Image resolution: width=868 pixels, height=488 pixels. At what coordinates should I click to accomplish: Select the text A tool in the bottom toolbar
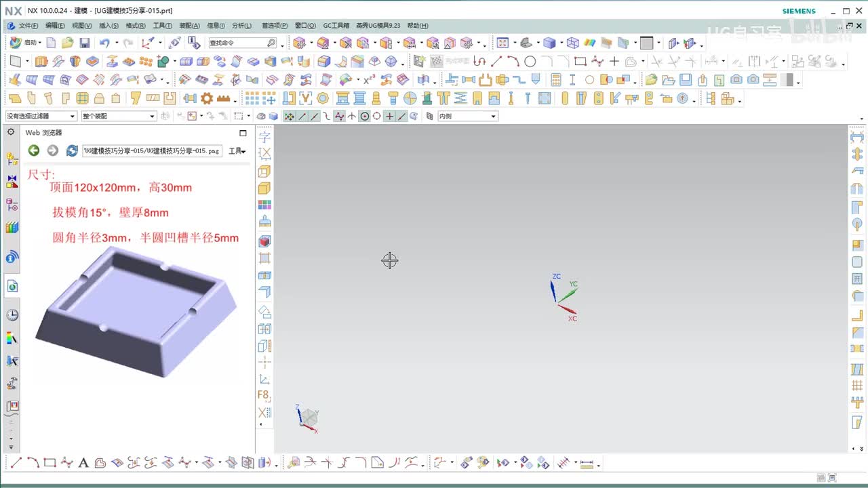[83, 464]
